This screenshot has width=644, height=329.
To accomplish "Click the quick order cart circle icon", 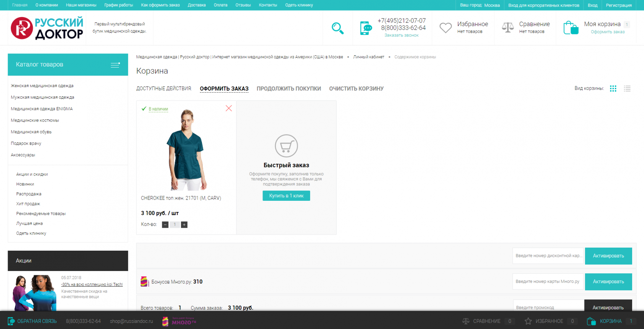I will coord(286,146).
